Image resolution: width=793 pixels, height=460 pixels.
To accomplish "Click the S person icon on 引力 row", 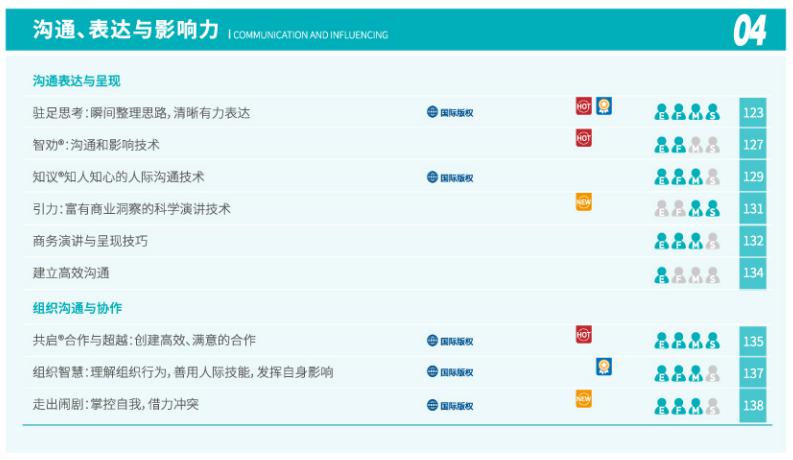I will [713, 209].
